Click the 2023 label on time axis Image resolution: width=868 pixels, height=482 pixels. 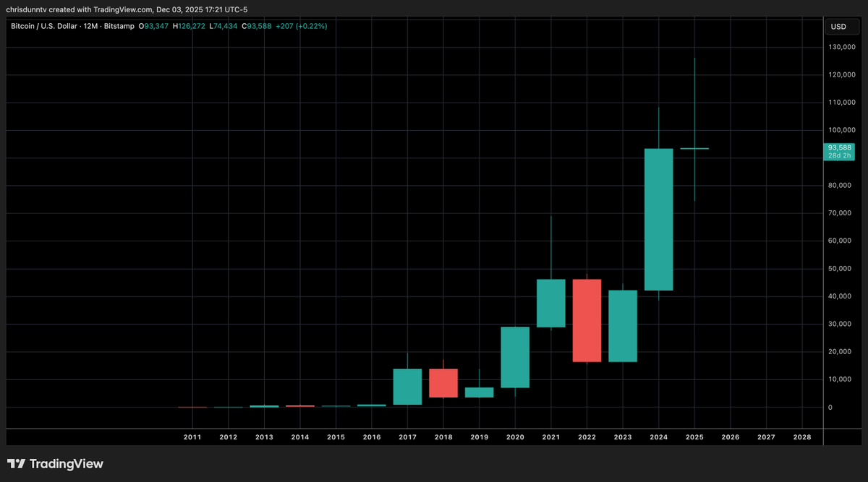point(622,436)
